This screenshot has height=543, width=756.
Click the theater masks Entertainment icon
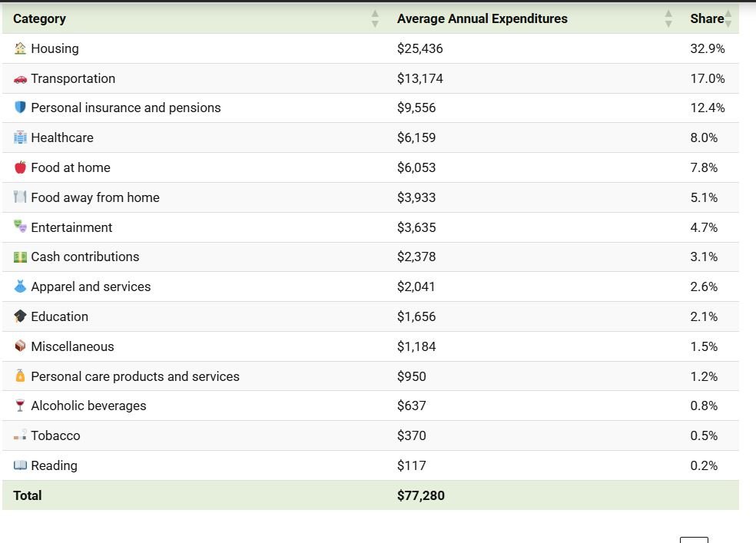[x=21, y=227]
